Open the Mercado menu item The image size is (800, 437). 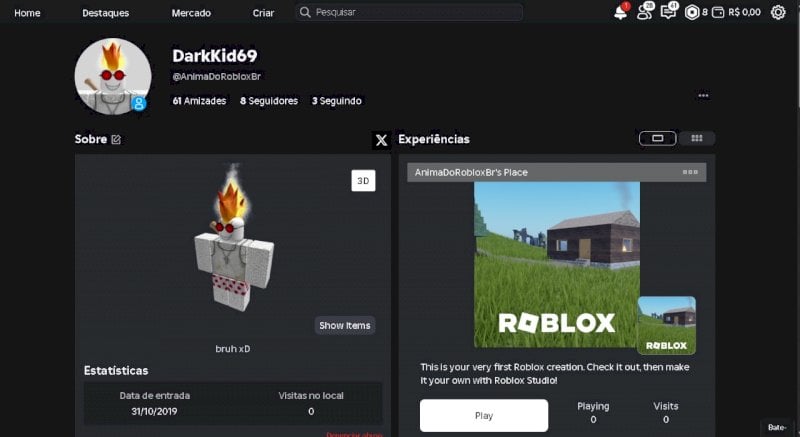[191, 13]
